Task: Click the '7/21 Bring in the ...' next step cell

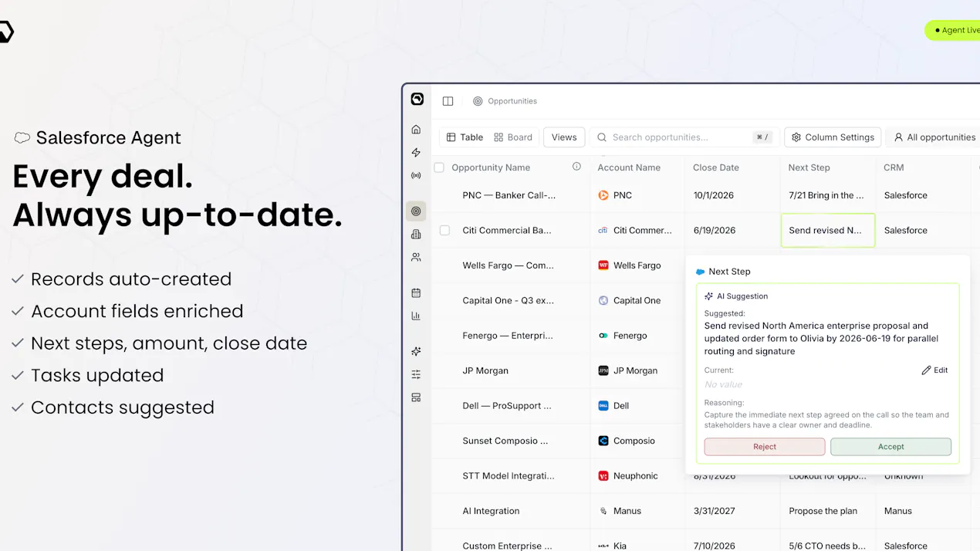Action: [826, 195]
